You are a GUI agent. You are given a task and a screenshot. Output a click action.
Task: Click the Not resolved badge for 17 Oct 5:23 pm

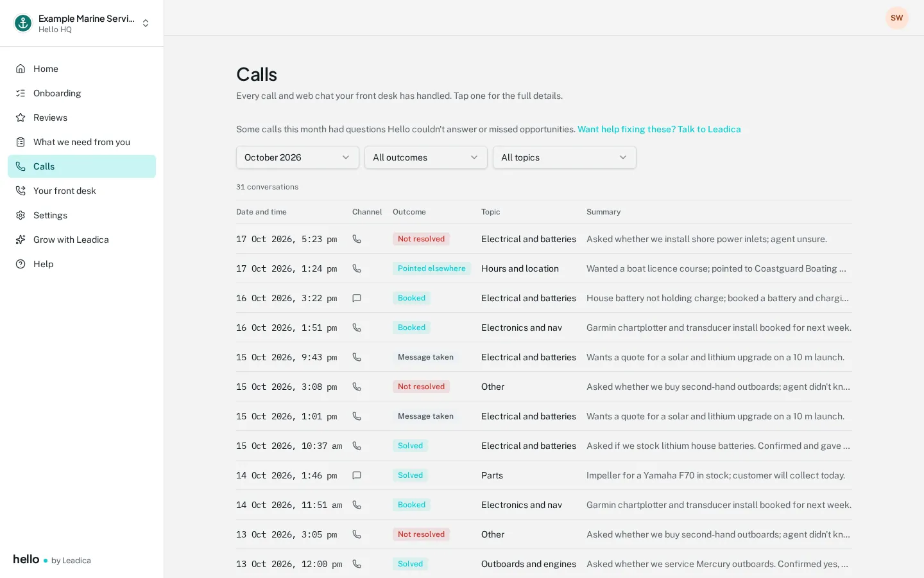point(421,239)
